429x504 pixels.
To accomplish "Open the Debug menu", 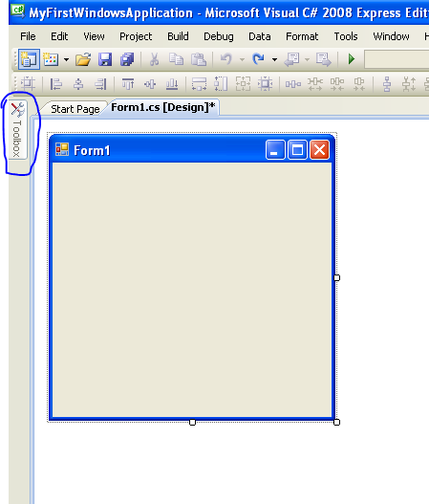I will tap(219, 36).
